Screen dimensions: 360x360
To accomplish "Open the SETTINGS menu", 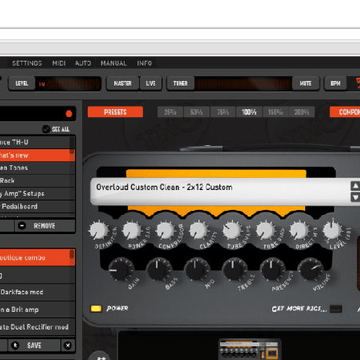I will [x=27, y=63].
